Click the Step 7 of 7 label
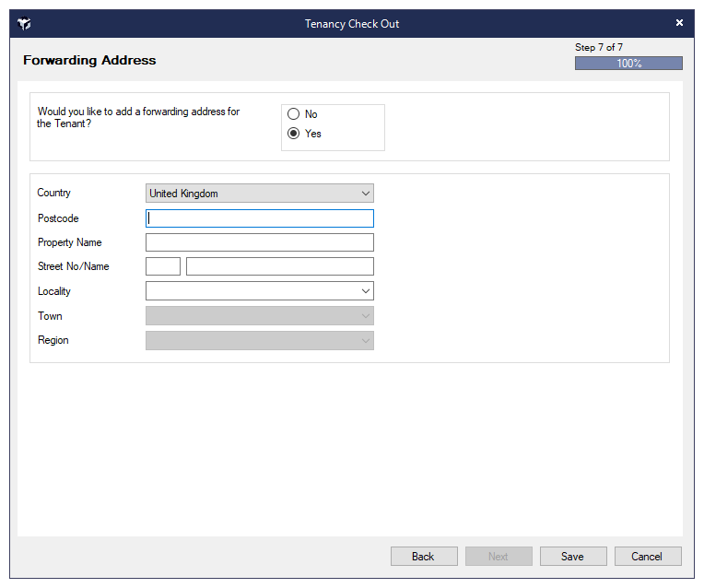704x588 pixels. (599, 48)
